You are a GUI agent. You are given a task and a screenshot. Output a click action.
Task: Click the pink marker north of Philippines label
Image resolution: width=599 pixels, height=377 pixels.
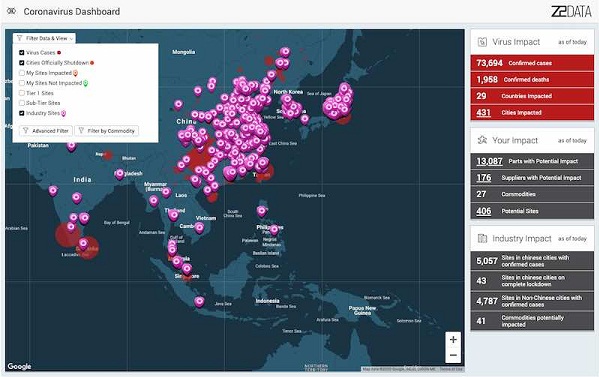point(261,210)
